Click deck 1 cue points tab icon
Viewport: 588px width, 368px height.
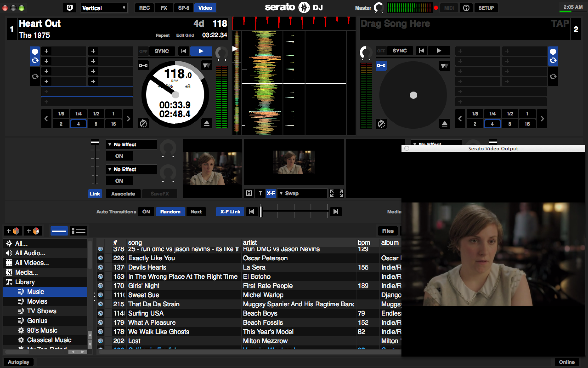[35, 52]
